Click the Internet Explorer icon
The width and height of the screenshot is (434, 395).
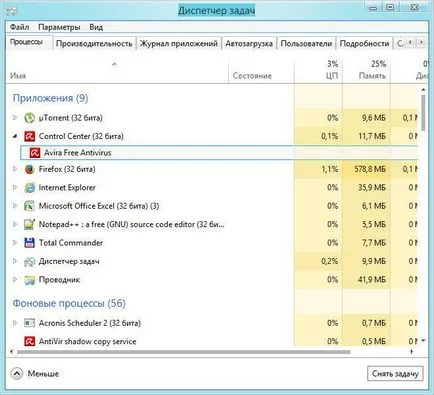pos(30,188)
